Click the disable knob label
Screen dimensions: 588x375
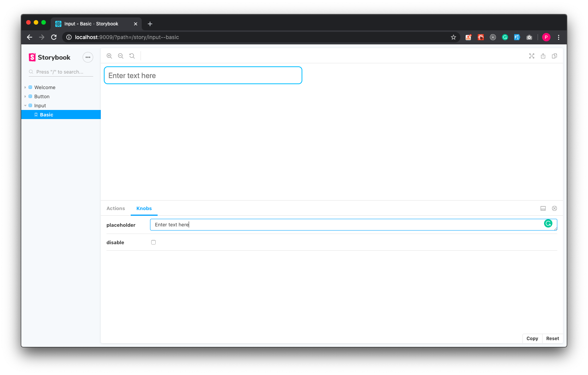tap(115, 242)
